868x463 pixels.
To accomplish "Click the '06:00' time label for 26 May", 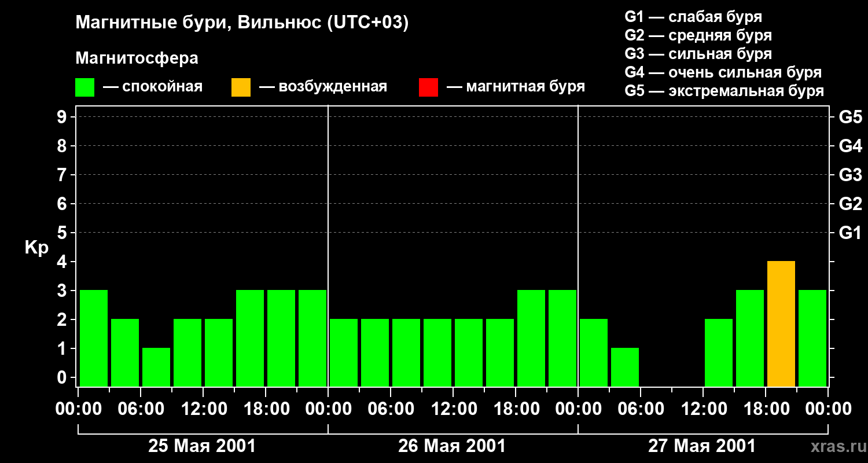I will (x=391, y=409).
